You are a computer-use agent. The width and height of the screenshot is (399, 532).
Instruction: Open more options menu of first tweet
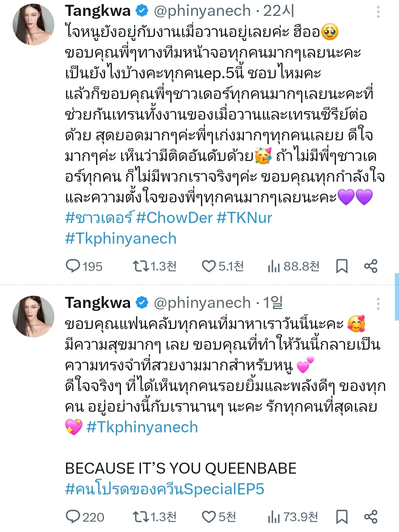[x=378, y=12]
